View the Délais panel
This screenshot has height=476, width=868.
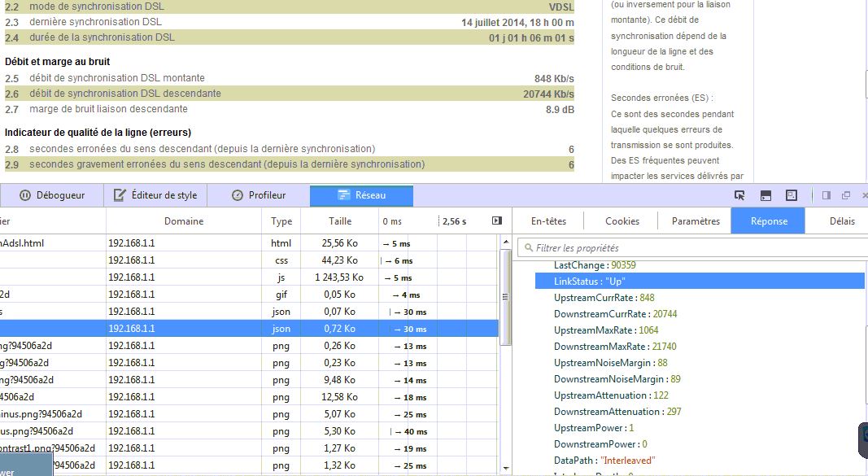click(x=842, y=221)
